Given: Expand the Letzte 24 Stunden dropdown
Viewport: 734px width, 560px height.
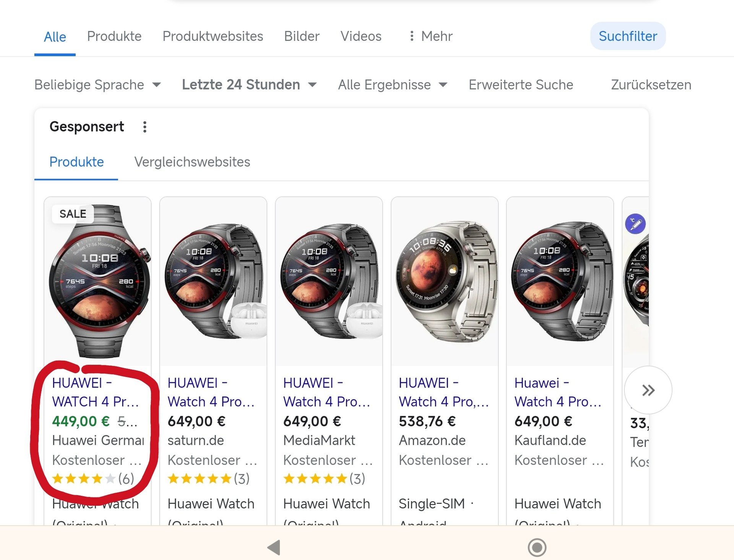Looking at the screenshot, I should pos(249,84).
